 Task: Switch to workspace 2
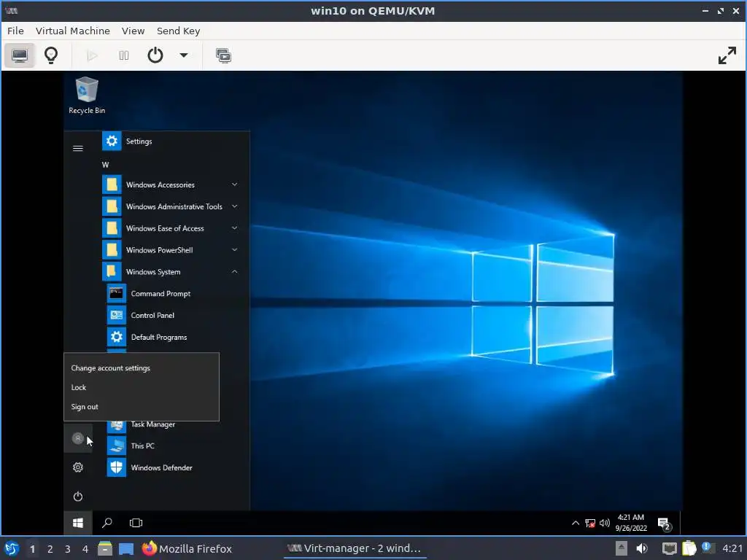tap(50, 549)
